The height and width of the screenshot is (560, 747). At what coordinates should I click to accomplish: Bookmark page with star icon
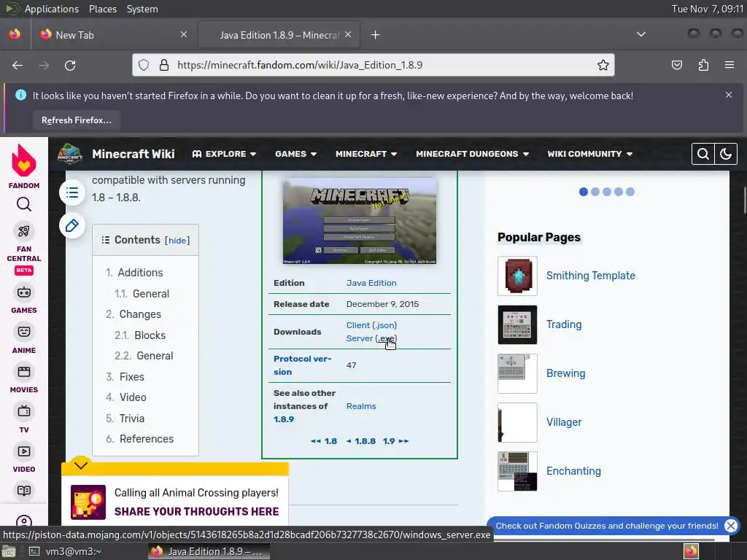point(603,65)
